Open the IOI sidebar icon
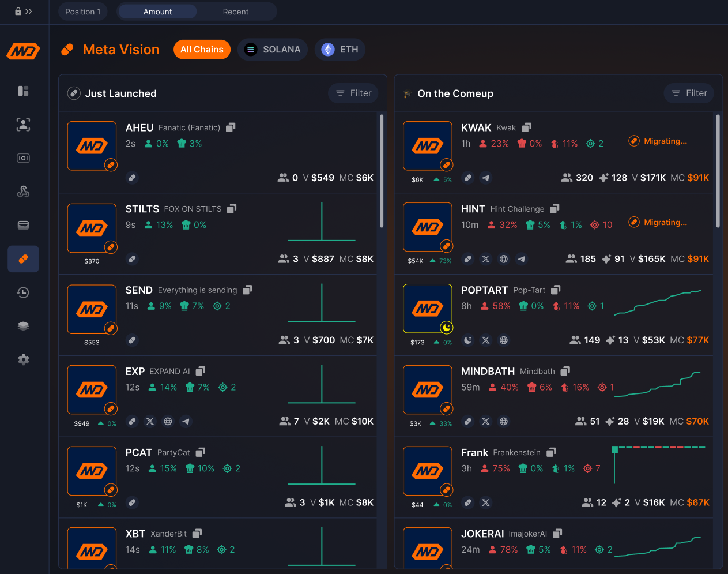This screenshot has width=728, height=574. tap(23, 158)
